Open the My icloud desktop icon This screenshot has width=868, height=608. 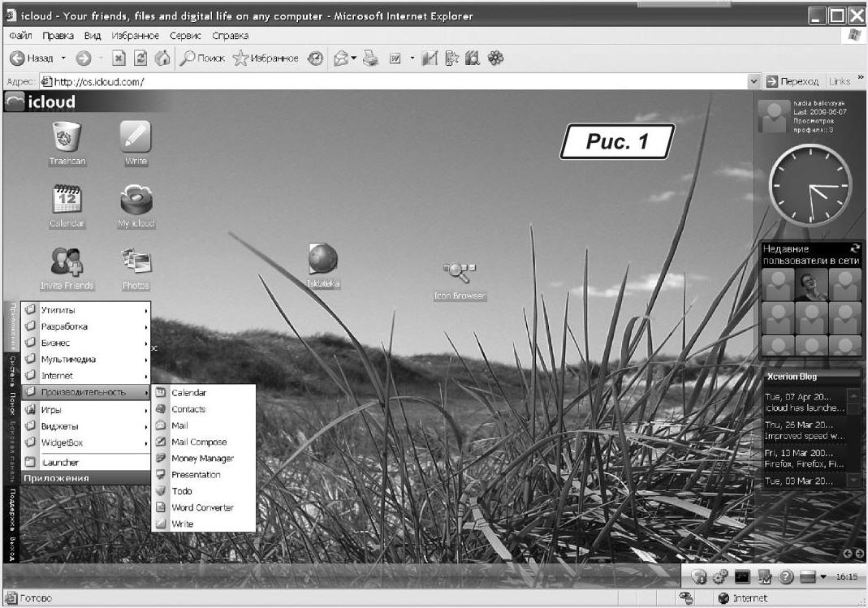pos(136,200)
